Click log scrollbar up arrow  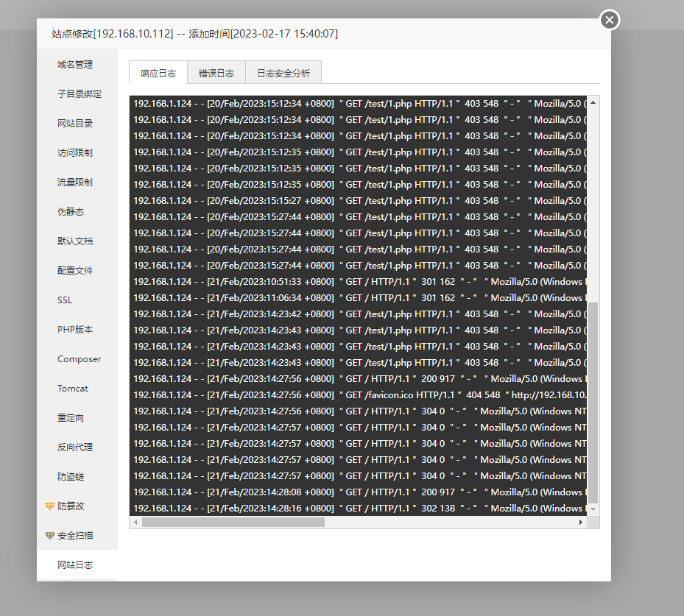tap(593, 103)
